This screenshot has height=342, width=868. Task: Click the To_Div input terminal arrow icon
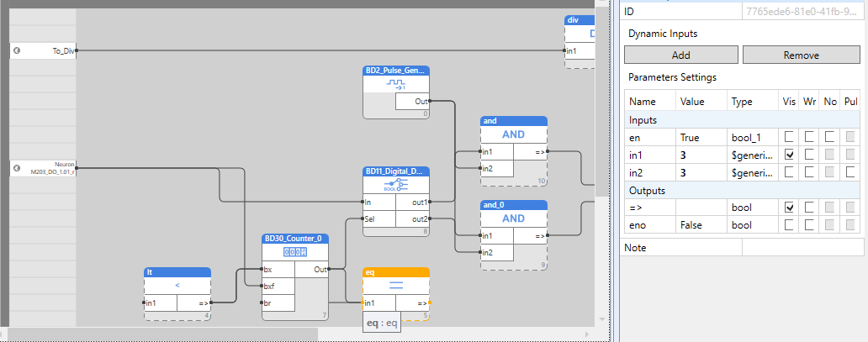click(17, 51)
